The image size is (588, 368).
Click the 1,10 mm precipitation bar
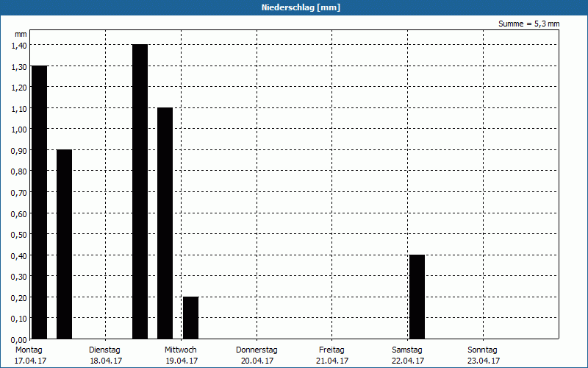click(x=165, y=224)
